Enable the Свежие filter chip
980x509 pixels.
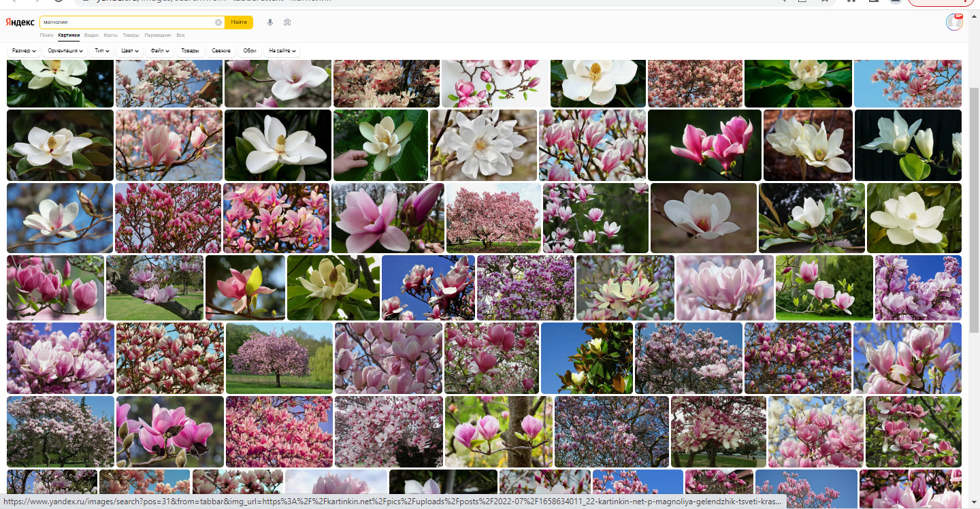221,51
